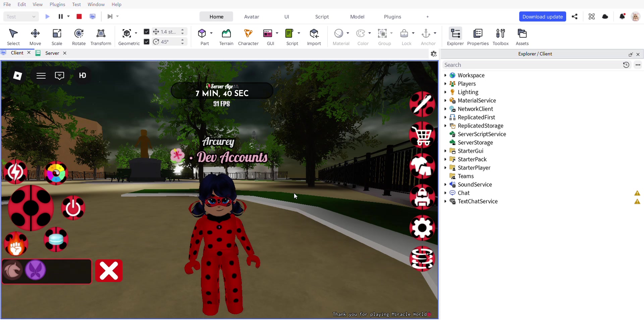Viewport: 644px width, 333px height.
Task: Toggle the move snapping checkbox
Action: [x=147, y=32]
